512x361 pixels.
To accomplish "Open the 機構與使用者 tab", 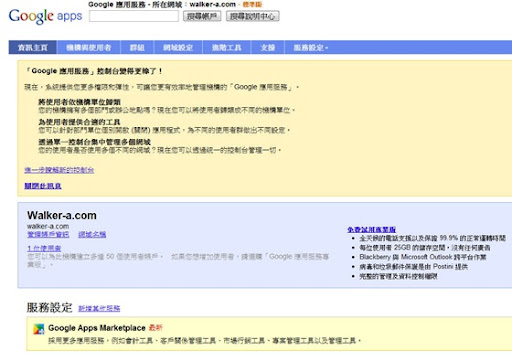I will pos(89,47).
